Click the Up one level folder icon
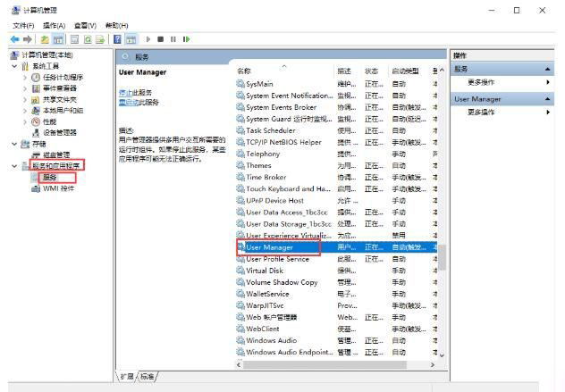 [42, 39]
